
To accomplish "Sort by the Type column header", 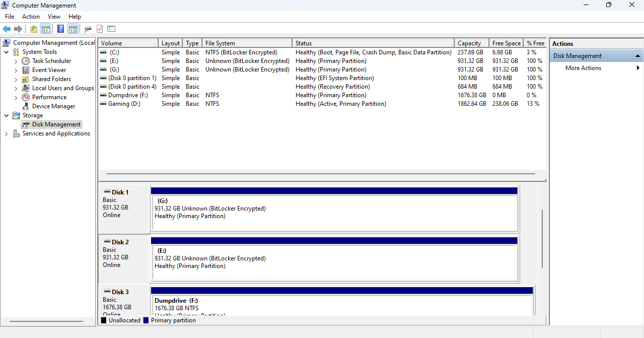I will 192,43.
